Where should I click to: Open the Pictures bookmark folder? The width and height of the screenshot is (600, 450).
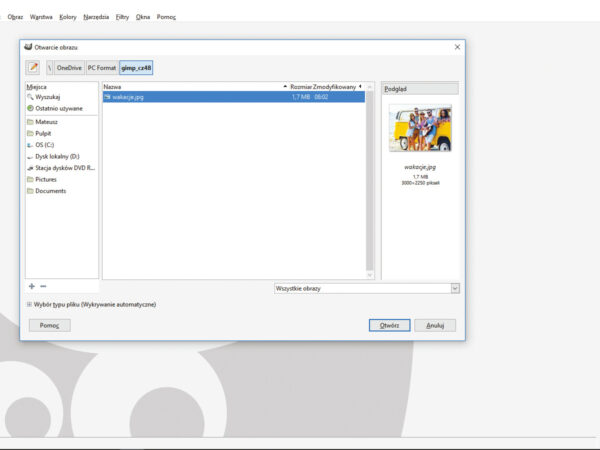(x=46, y=180)
